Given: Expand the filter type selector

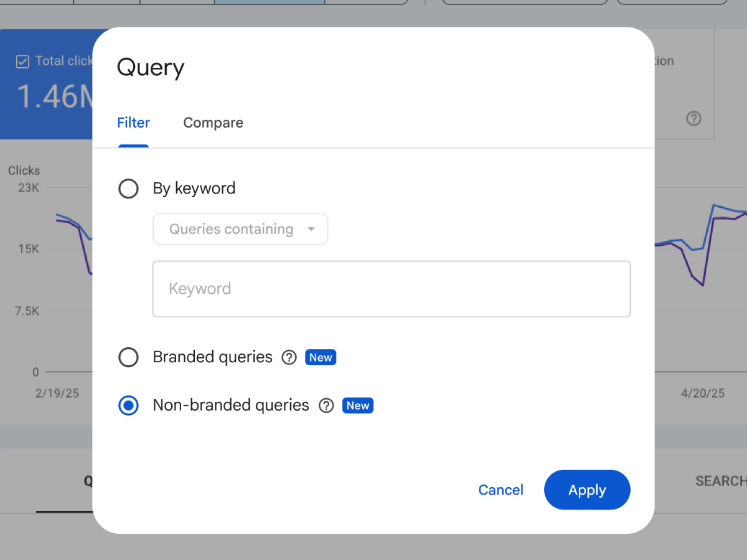Looking at the screenshot, I should coord(311,229).
